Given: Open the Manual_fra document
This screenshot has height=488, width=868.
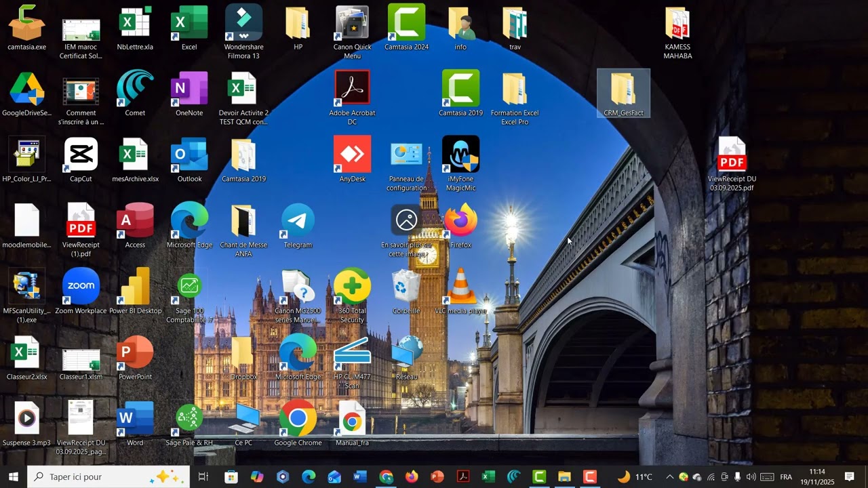Looking at the screenshot, I should coord(352,424).
